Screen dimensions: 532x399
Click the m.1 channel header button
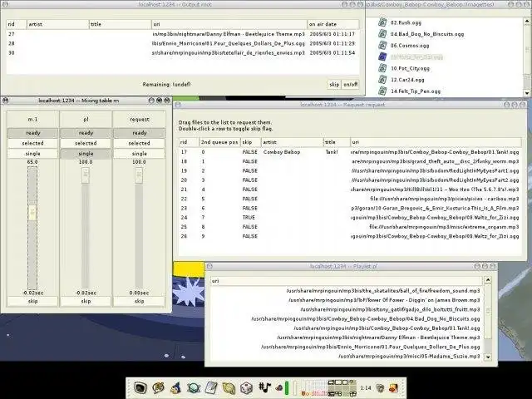[32, 120]
